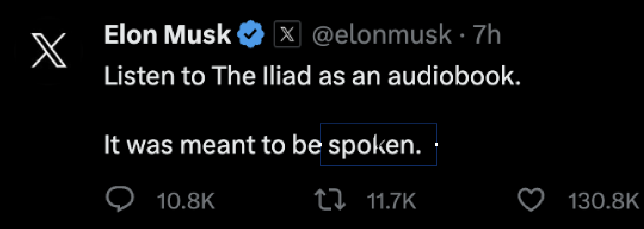
Task: Click the blue verified checkmark badge
Action: (250, 34)
